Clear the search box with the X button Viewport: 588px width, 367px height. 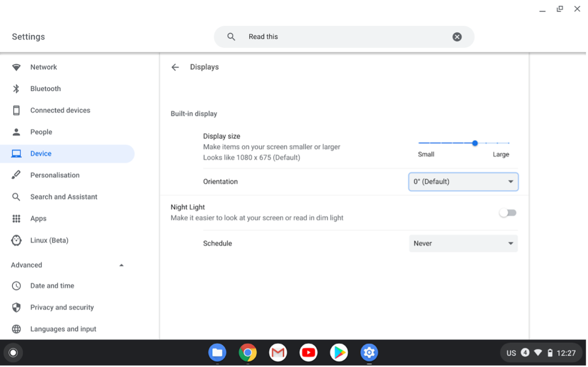coord(457,37)
